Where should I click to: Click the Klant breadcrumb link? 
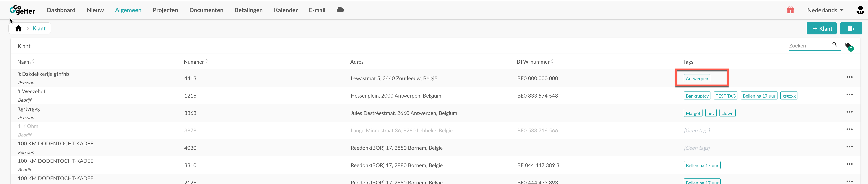coord(39,29)
